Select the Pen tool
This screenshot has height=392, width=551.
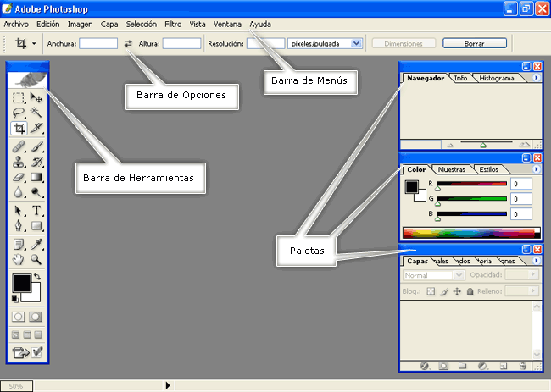click(x=19, y=225)
